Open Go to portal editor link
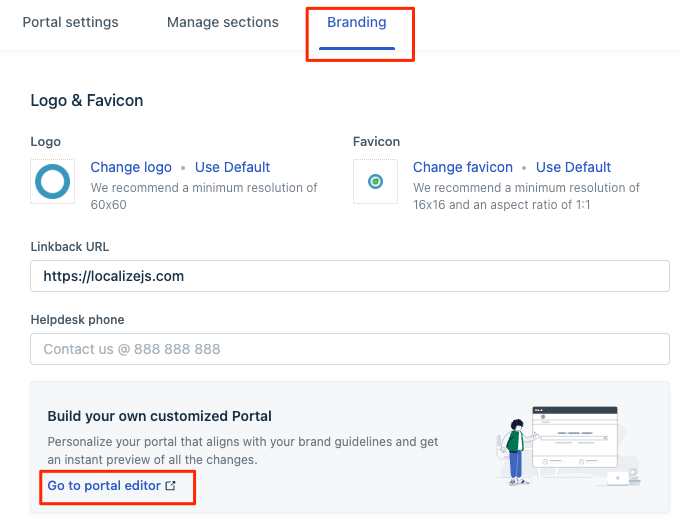 [x=112, y=485]
